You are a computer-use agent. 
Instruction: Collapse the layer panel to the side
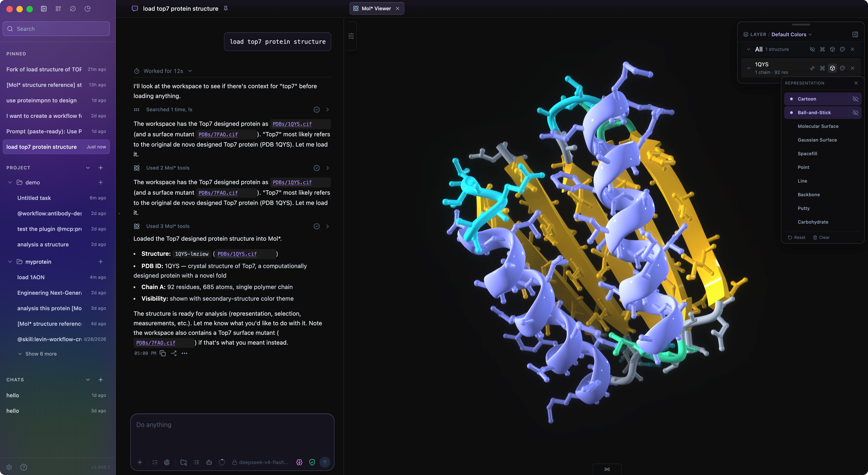click(x=855, y=34)
